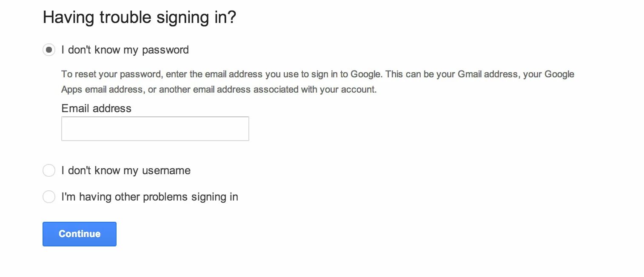Pick "I'm having other problems signing in" radio button

pyautogui.click(x=49, y=197)
